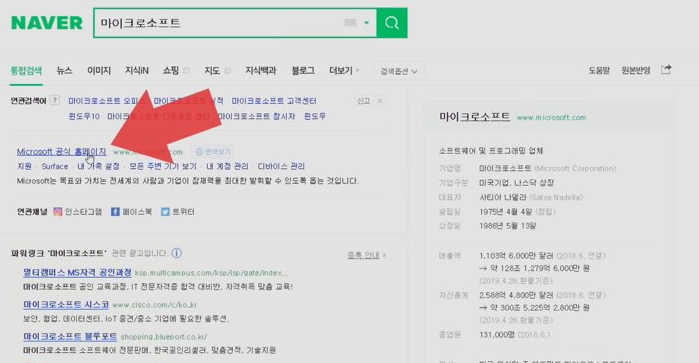Viewport: 699px width, 363px height.
Task: Open the 지도 tab
Action: coord(212,70)
